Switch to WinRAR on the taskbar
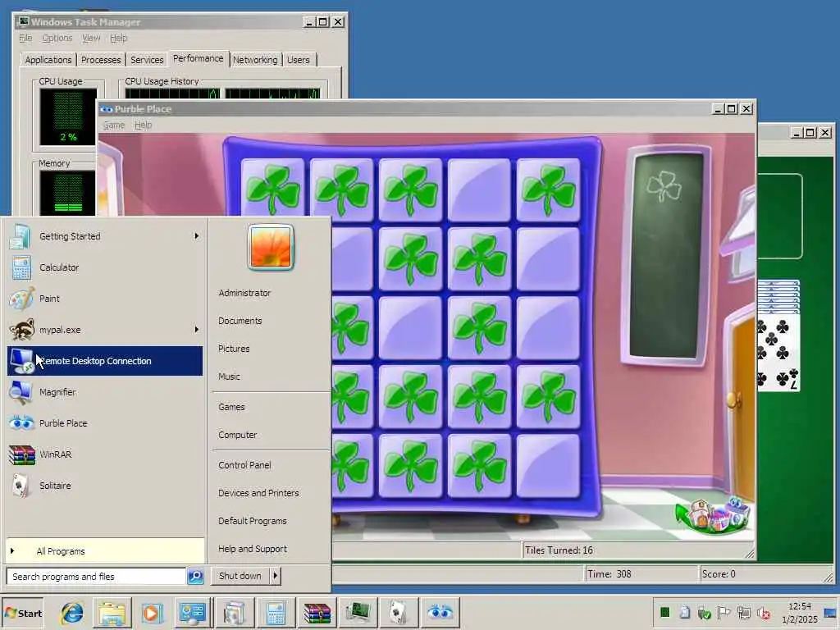840x630 pixels. 317,613
